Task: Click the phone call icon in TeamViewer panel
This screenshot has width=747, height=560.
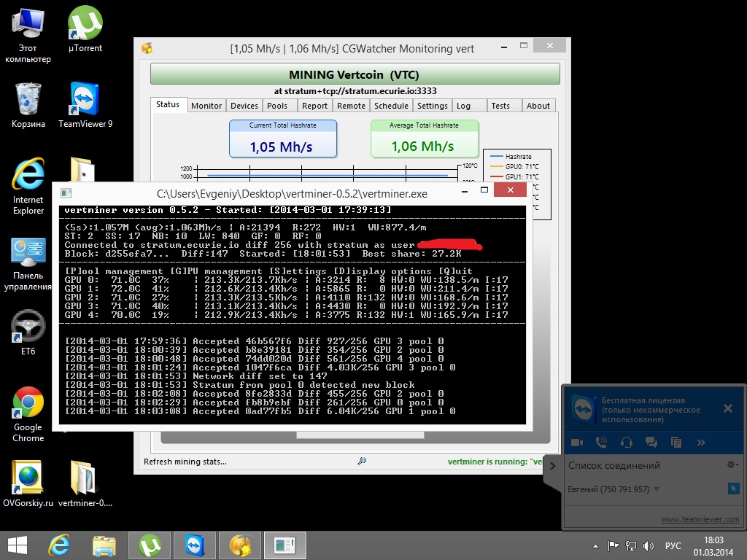Action: click(x=602, y=443)
